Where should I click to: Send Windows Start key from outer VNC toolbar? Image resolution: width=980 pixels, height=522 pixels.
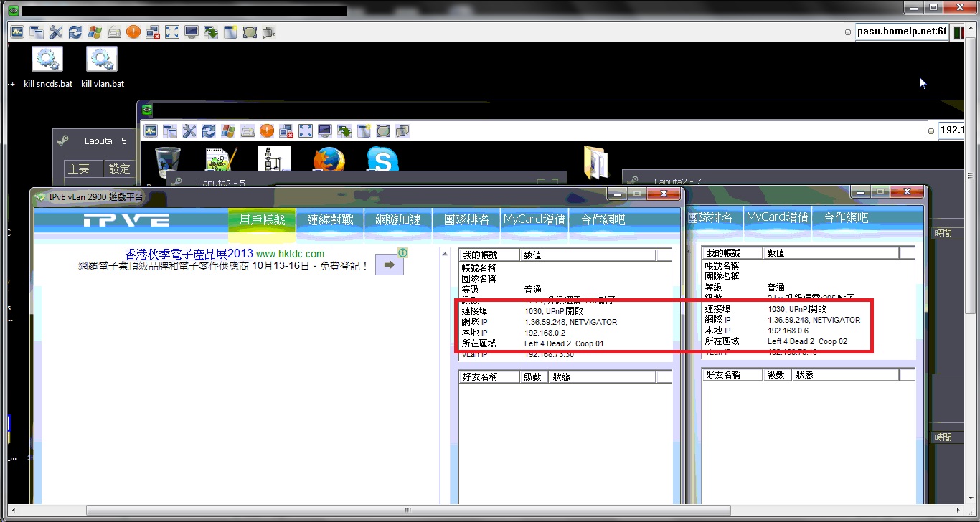[95, 32]
